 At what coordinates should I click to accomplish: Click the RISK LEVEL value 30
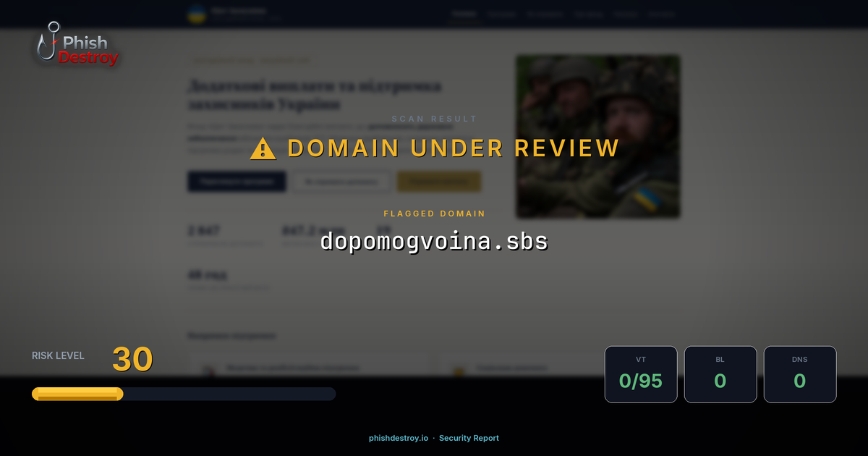[132, 358]
